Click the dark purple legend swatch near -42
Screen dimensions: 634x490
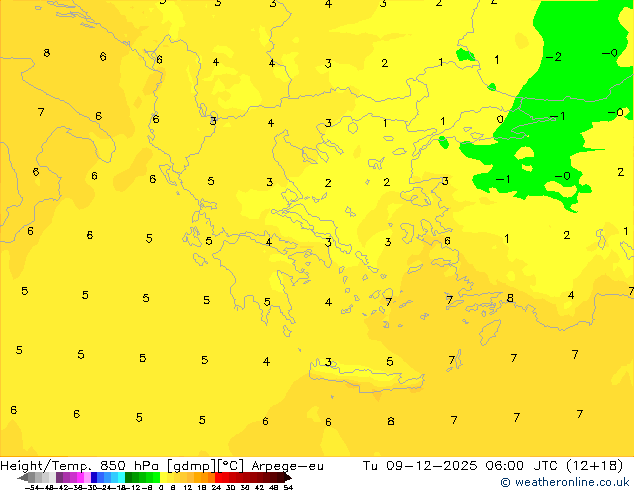(59, 477)
